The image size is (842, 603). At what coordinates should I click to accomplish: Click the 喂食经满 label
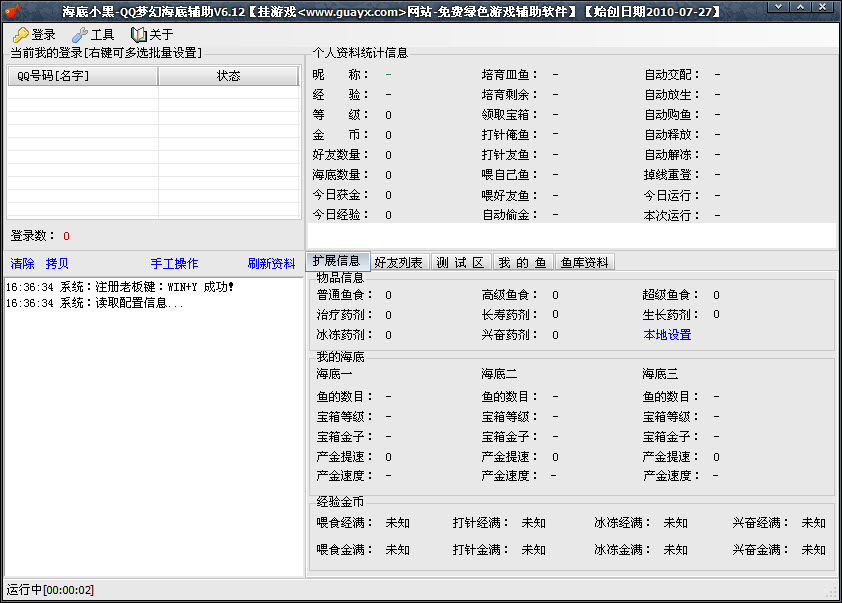[344, 522]
